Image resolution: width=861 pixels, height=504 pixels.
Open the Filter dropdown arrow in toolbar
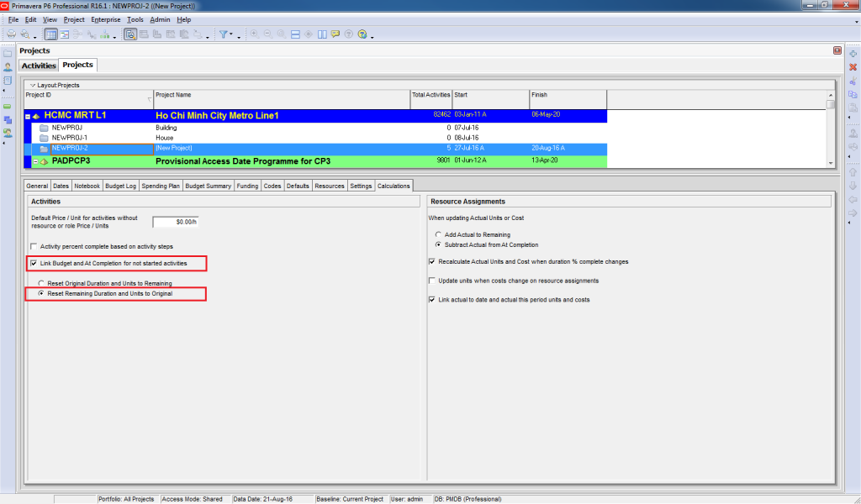tap(231, 34)
